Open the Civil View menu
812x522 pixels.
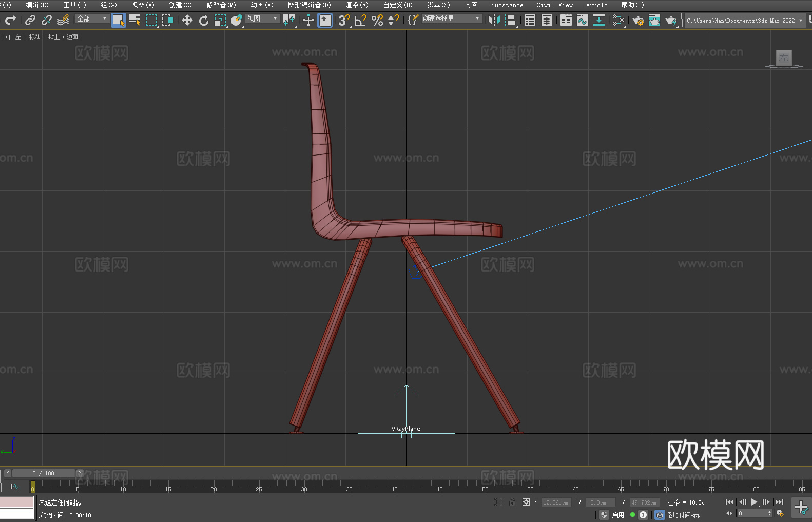[x=554, y=5]
